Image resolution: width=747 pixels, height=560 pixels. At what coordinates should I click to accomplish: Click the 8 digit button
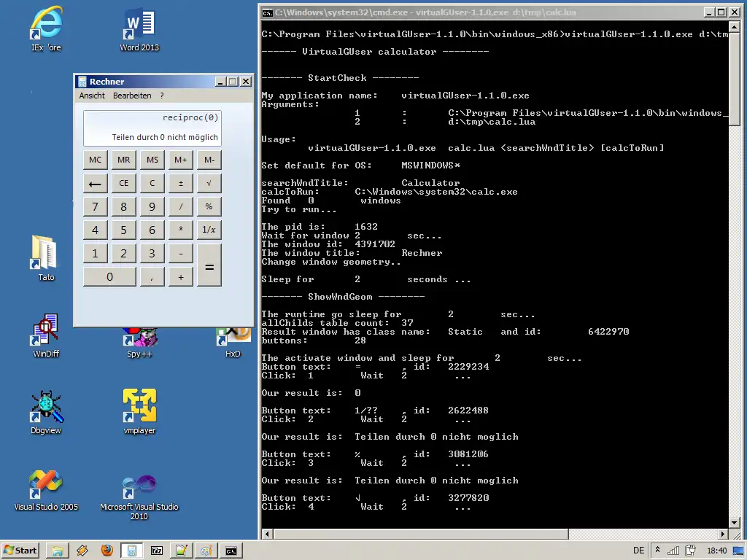(x=124, y=206)
